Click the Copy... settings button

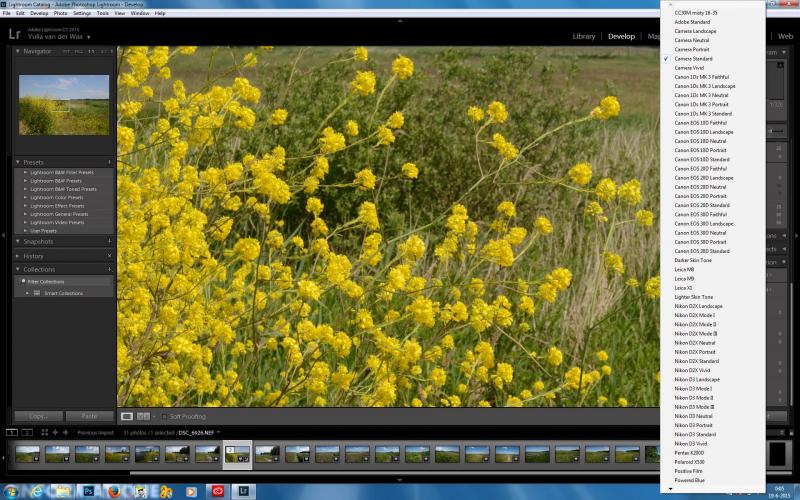[38, 416]
